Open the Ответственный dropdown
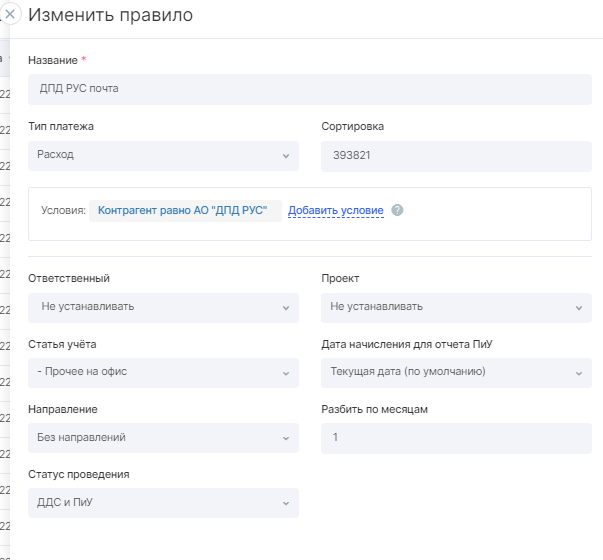This screenshot has width=603, height=560. click(x=163, y=307)
